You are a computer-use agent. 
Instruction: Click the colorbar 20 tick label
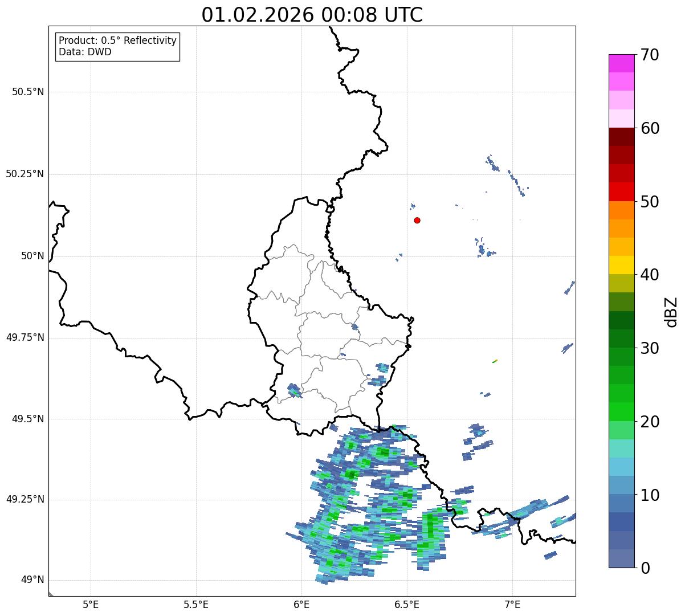tap(650, 422)
